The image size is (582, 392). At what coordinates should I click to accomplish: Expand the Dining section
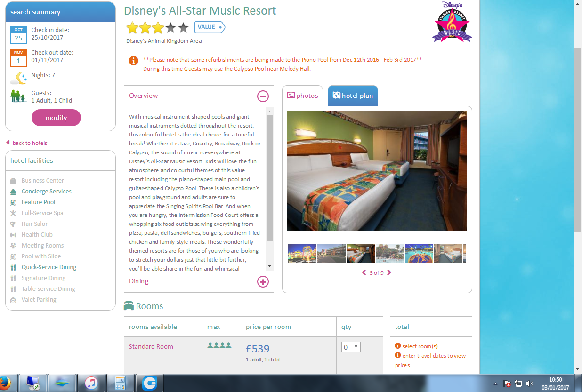click(263, 281)
